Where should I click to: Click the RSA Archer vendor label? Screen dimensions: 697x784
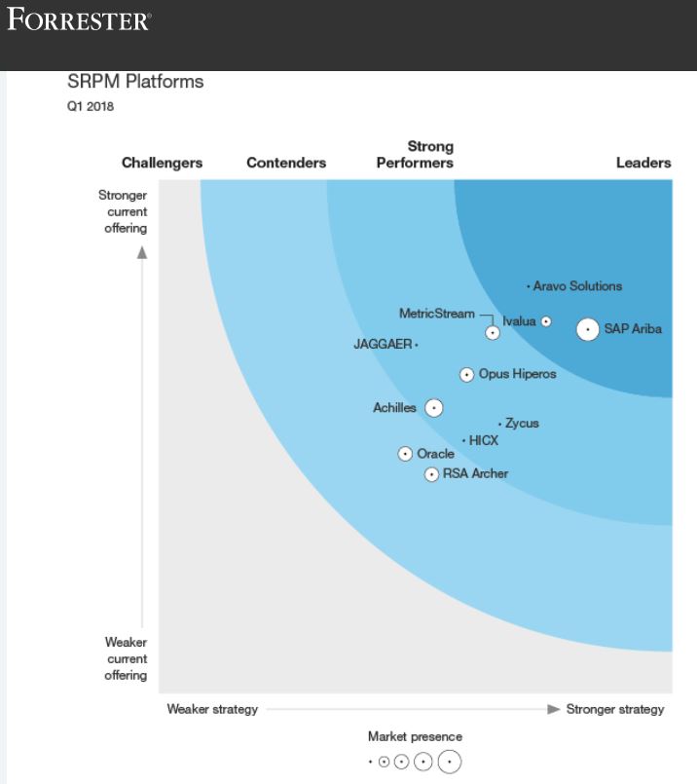[476, 473]
